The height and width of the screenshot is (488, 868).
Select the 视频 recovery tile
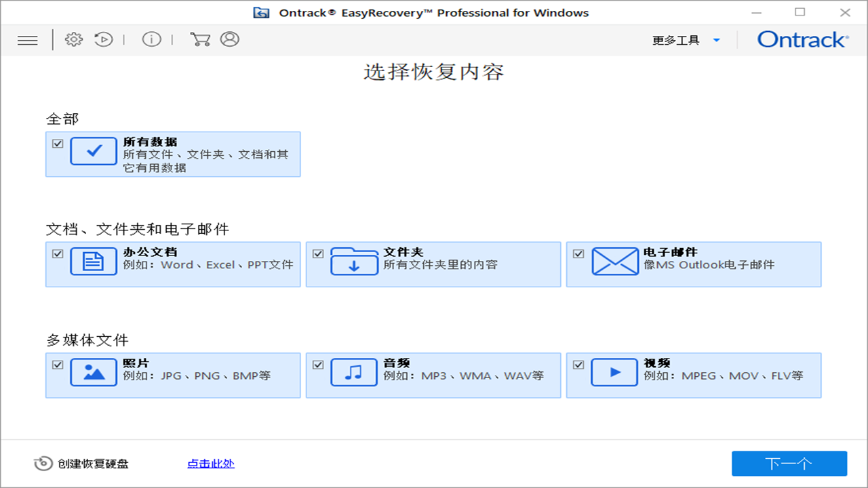click(694, 375)
